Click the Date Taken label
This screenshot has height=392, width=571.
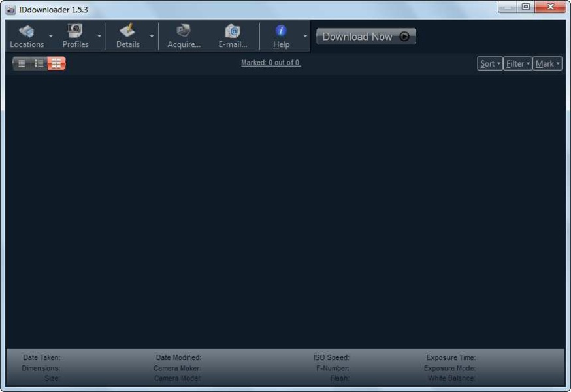coord(42,358)
